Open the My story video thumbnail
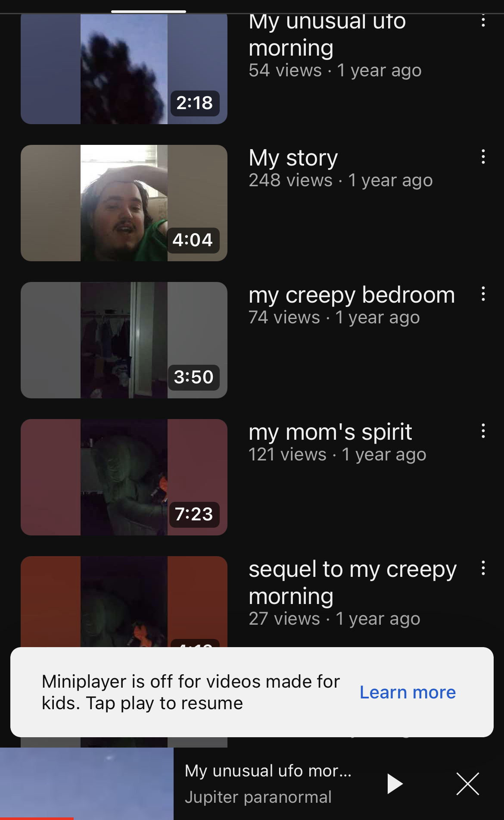Viewport: 504px width, 820px height. click(124, 203)
